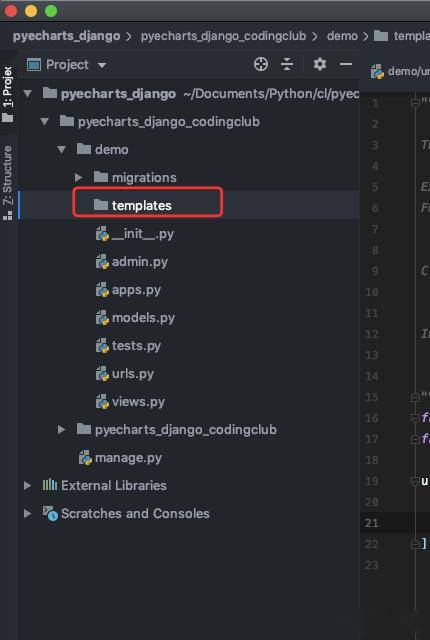Open views.py in the tree

pyautogui.click(x=138, y=402)
